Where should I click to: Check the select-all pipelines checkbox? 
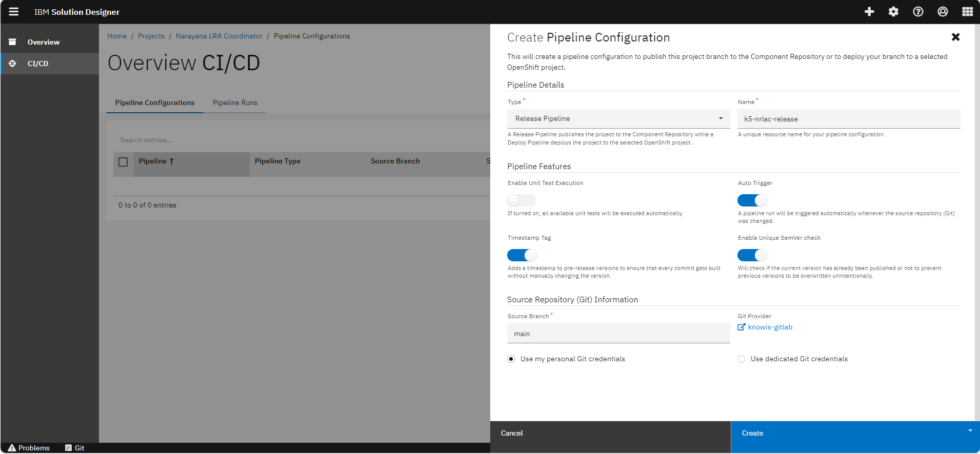(123, 162)
